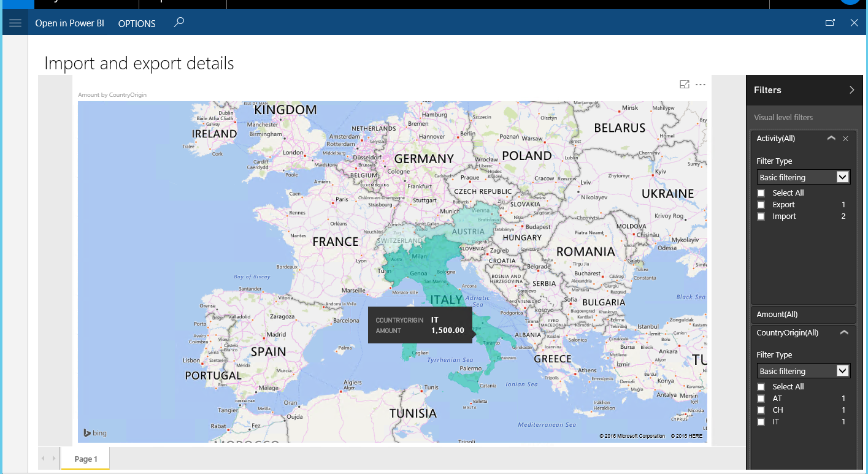The image size is (868, 474).
Task: Click the search magnifier icon
Action: [179, 23]
